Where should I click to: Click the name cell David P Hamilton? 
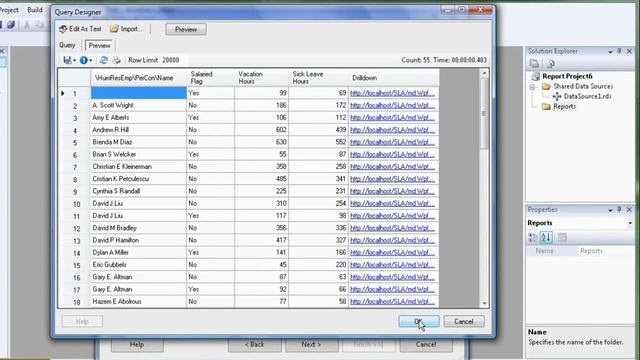(x=138, y=240)
